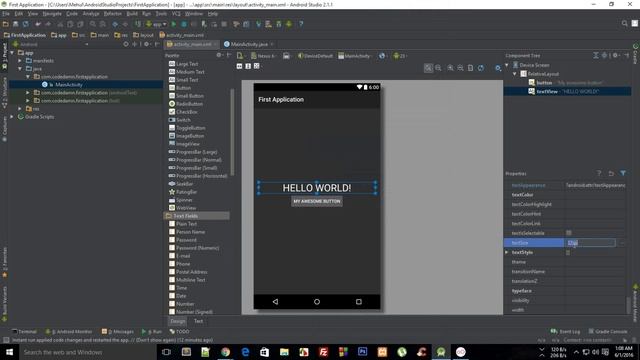Viewport: 640px width, 360px height.
Task: Open Chrome from the taskbar
Action: (x=226, y=352)
